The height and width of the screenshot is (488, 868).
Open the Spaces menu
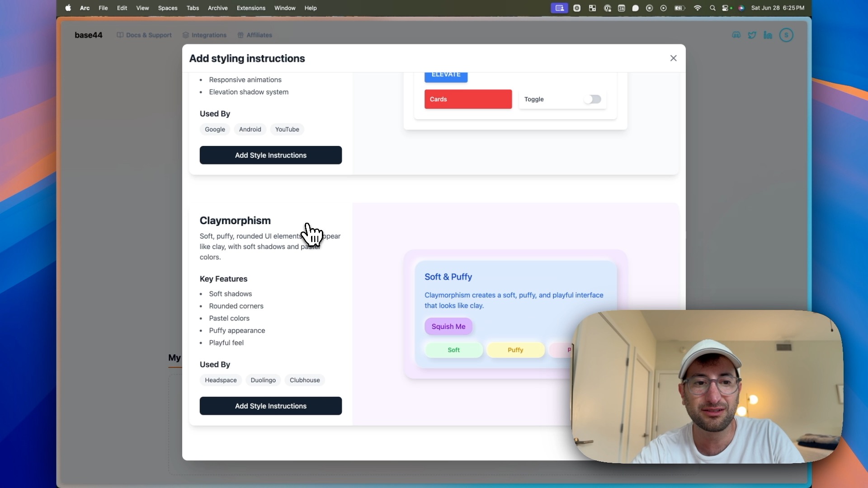(167, 8)
